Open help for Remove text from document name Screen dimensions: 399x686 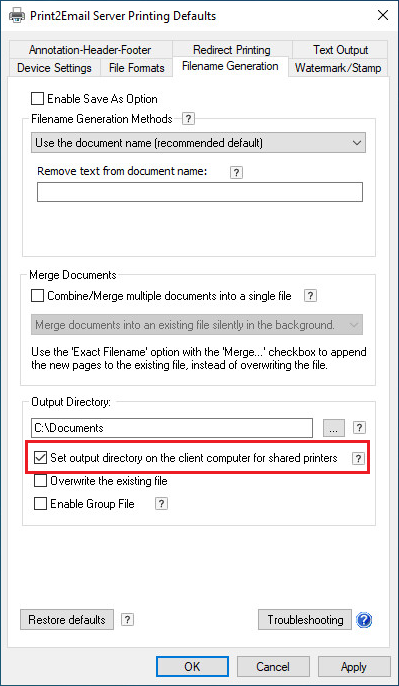click(236, 172)
